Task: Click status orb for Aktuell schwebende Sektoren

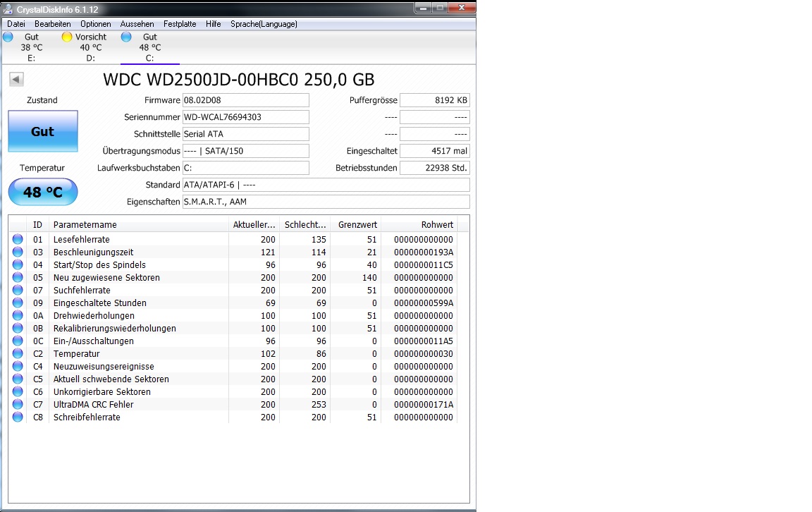Action: click(x=18, y=379)
